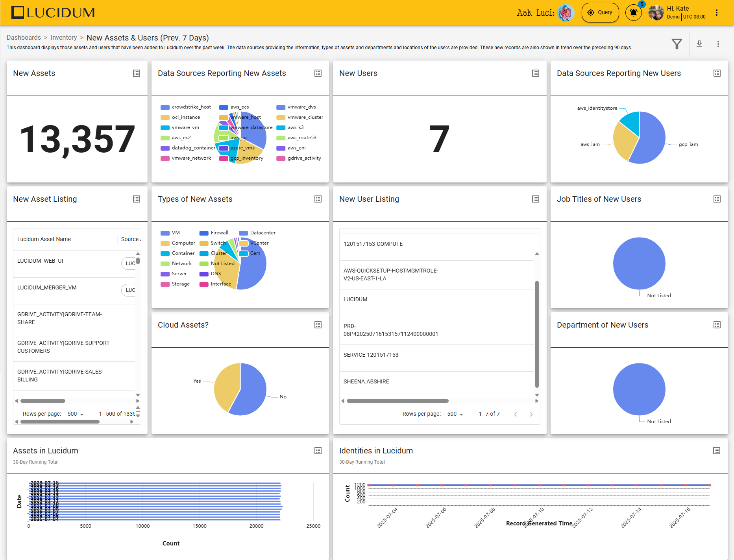Toggle aws_ec2 legend entry
The width and height of the screenshot is (734, 560).
pos(176,138)
